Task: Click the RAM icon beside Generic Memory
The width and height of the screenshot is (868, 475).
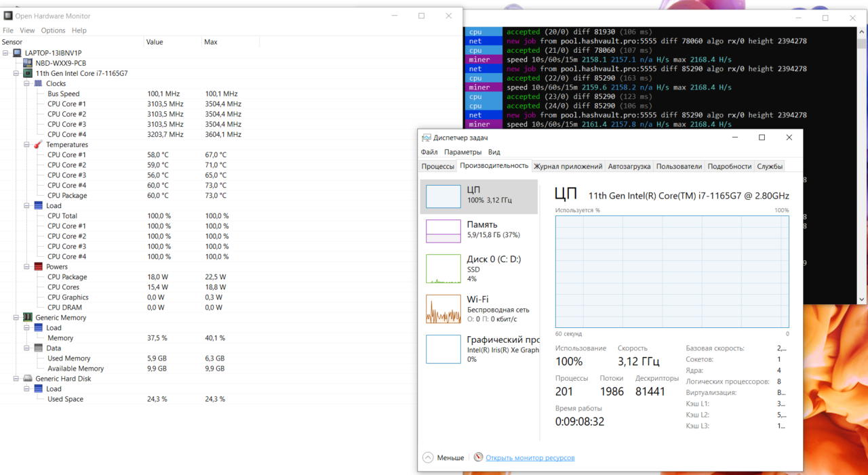Action: pyautogui.click(x=28, y=317)
